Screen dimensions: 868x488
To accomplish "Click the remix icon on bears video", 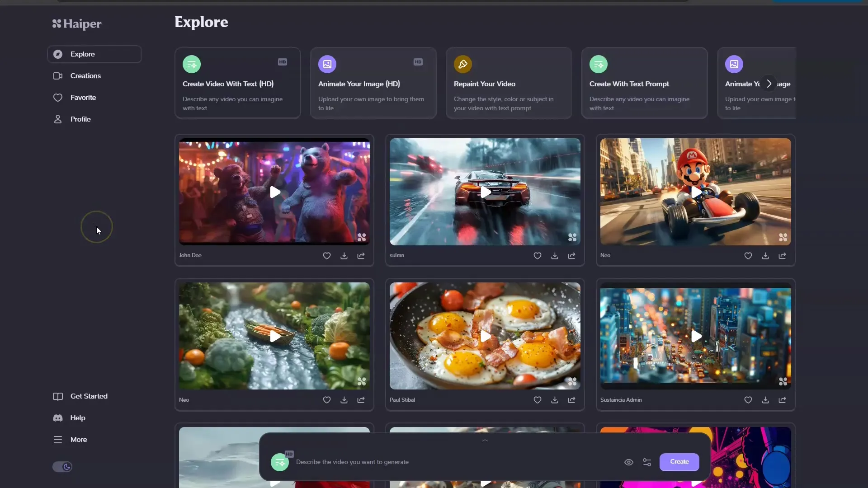I will [x=362, y=237].
